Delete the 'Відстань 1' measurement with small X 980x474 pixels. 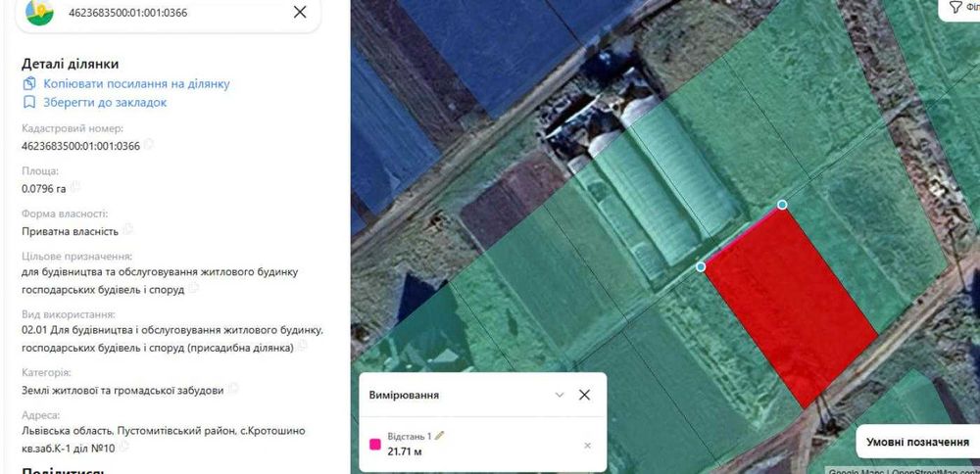coord(587,446)
